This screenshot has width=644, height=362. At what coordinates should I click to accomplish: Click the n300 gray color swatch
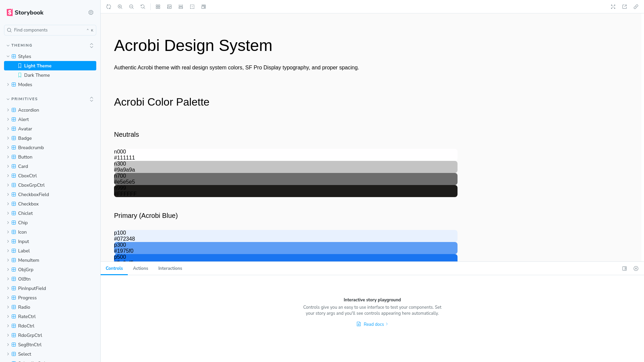(x=286, y=167)
